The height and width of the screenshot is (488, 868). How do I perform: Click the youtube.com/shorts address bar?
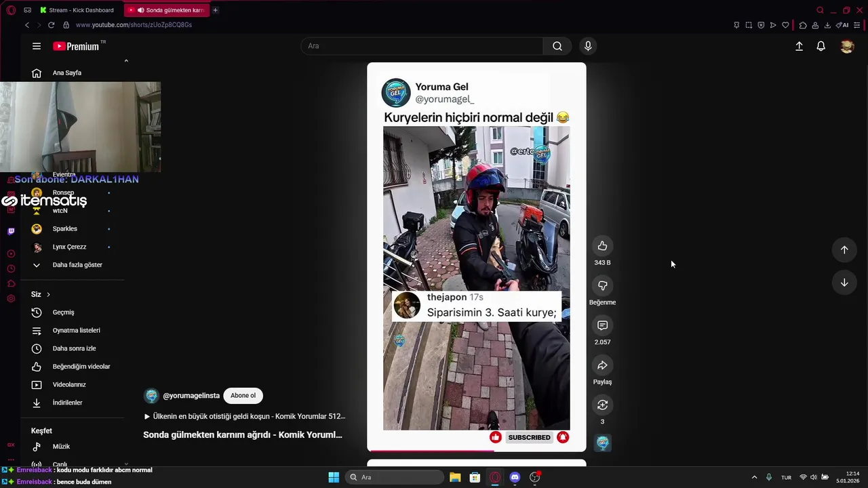click(x=134, y=25)
